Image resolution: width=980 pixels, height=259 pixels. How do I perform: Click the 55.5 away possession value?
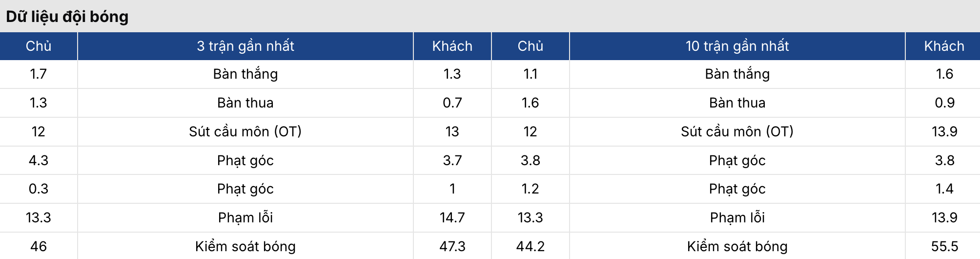[x=944, y=246]
